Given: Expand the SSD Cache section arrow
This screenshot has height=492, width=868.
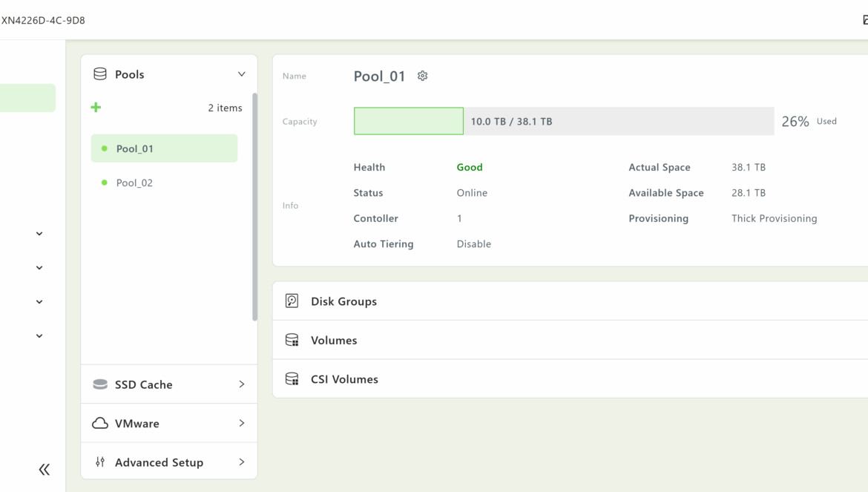Looking at the screenshot, I should point(241,384).
